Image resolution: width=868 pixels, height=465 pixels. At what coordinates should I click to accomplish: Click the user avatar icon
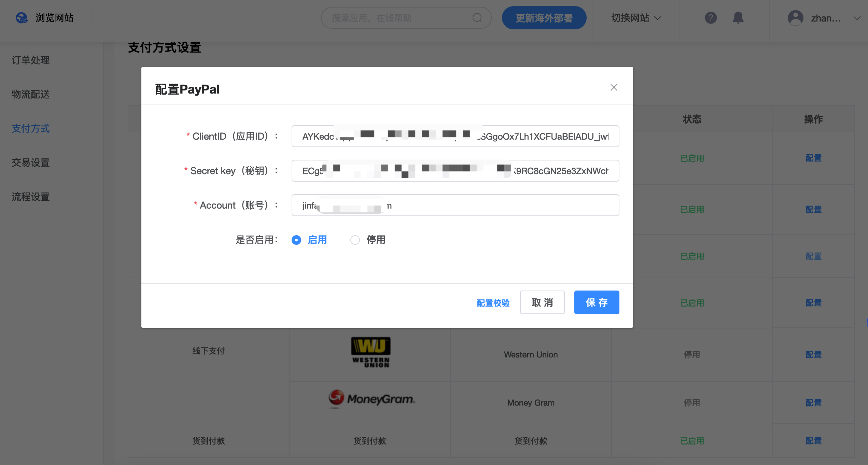point(795,18)
